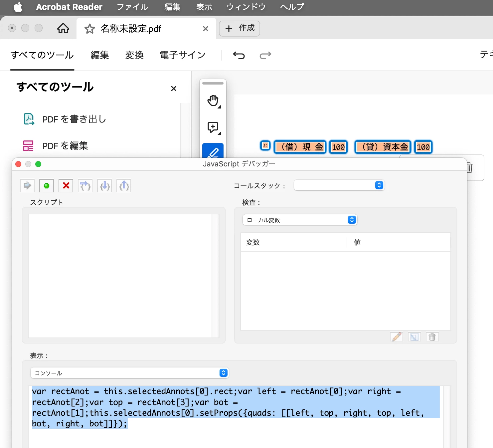493x448 pixels.
Task: Undo the last action
Action: tap(239, 55)
